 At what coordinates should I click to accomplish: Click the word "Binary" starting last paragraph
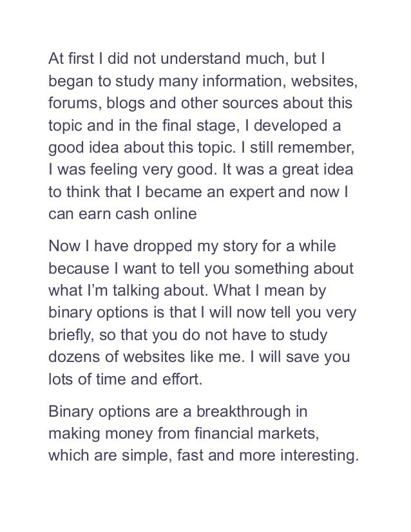point(71,413)
